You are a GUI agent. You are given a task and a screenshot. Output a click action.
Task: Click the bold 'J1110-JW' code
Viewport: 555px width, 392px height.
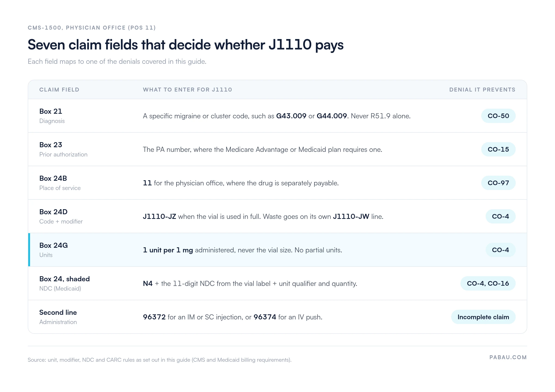[x=351, y=217]
